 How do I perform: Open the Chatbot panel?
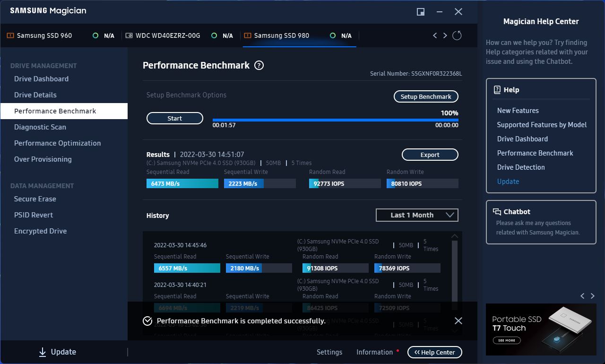(541, 222)
